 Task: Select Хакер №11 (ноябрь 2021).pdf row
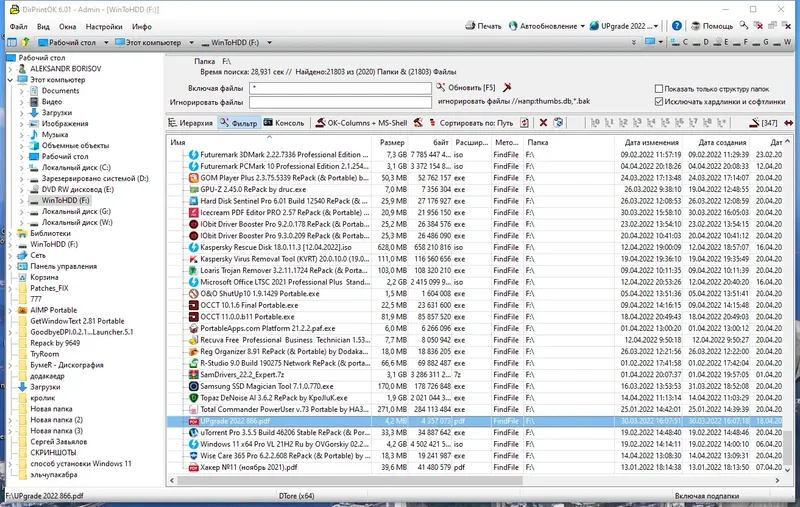(474, 467)
